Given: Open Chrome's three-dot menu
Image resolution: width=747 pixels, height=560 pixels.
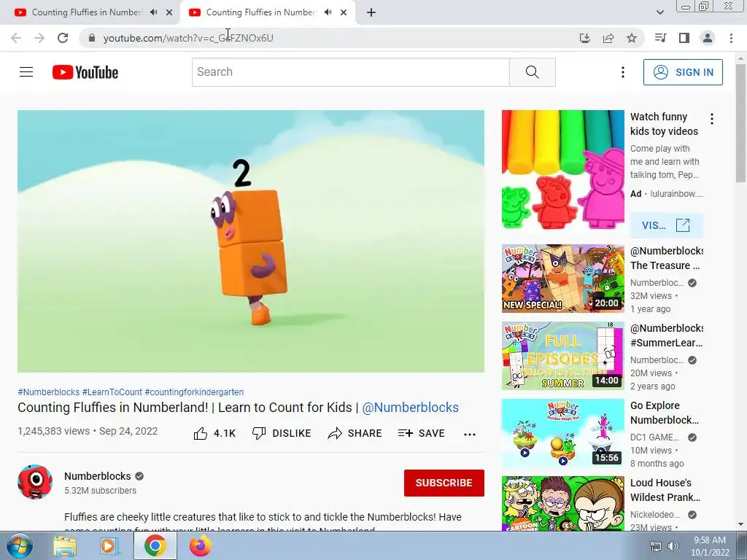Looking at the screenshot, I should [x=731, y=38].
